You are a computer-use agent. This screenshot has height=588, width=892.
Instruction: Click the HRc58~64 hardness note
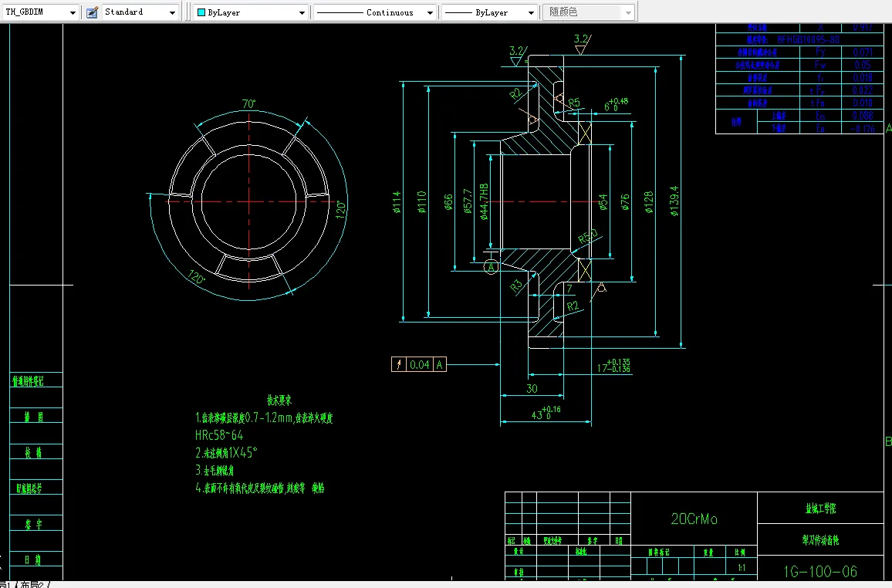click(x=219, y=435)
